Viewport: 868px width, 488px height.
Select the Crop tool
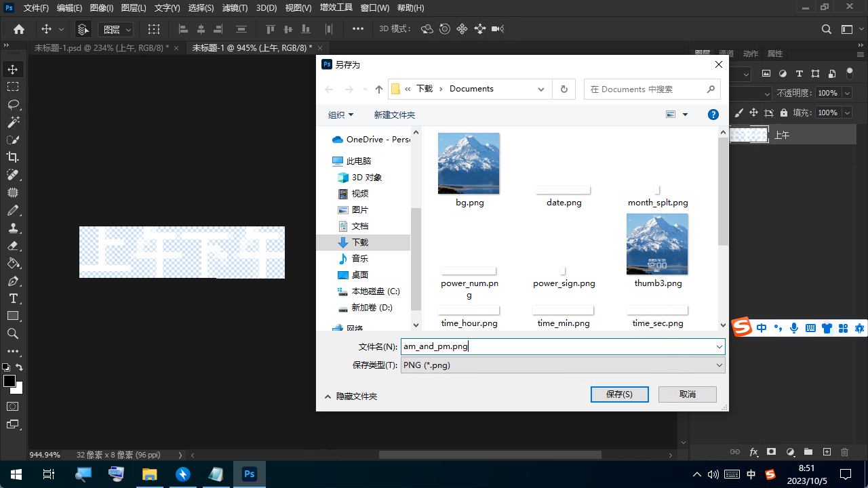click(13, 157)
